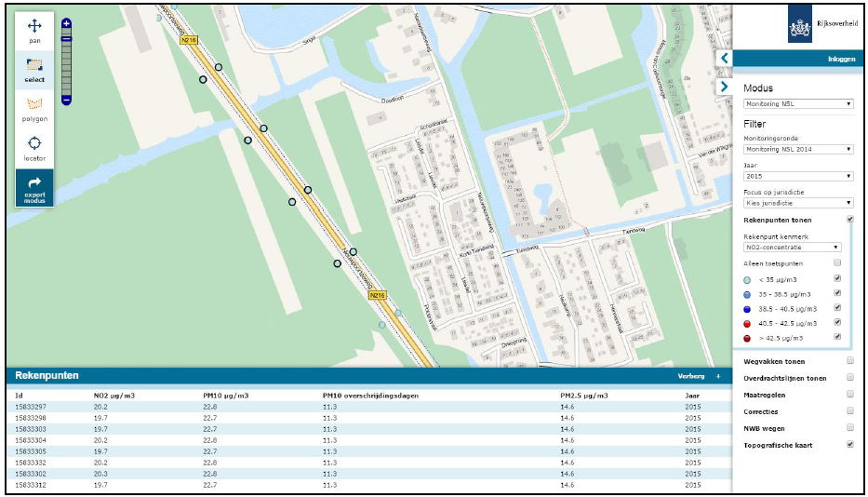This screenshot has height=497, width=868.
Task: Click the Id column header
Action: pos(19,396)
